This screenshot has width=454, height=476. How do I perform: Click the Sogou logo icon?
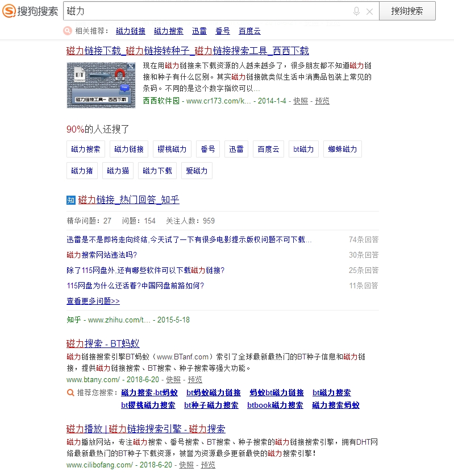9,11
